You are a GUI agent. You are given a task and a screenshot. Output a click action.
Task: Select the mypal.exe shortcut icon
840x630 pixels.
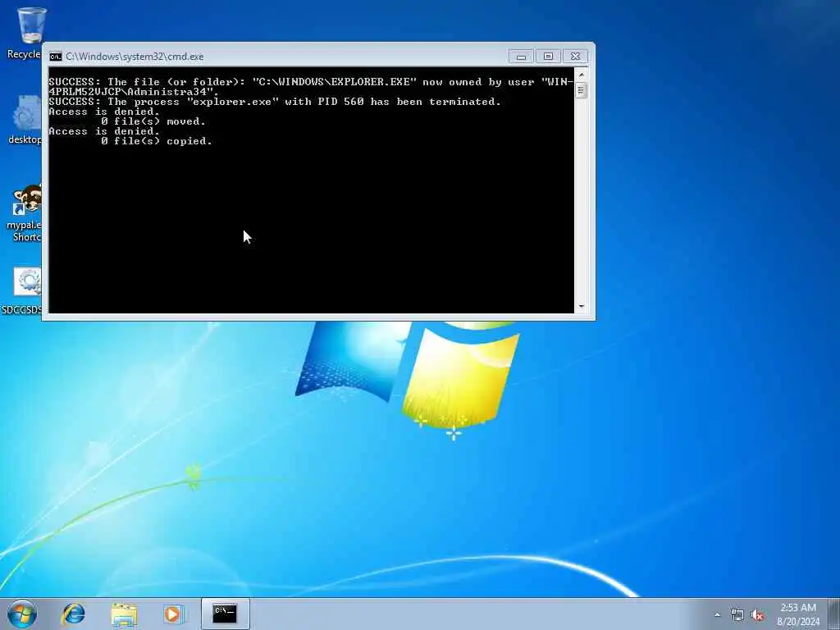point(25,213)
